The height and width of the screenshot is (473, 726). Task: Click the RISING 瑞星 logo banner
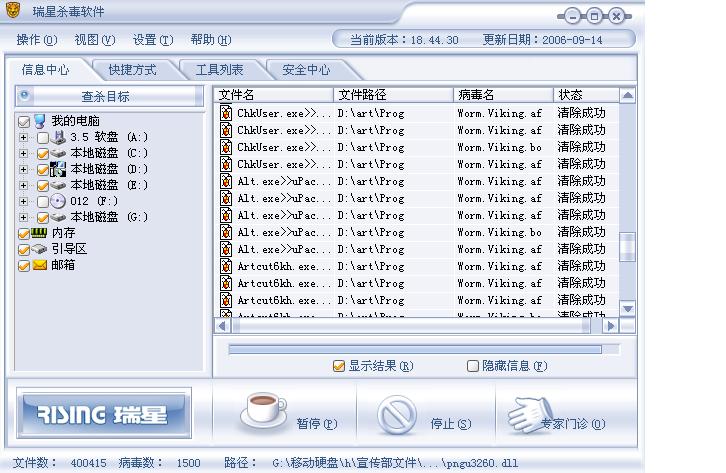[104, 413]
